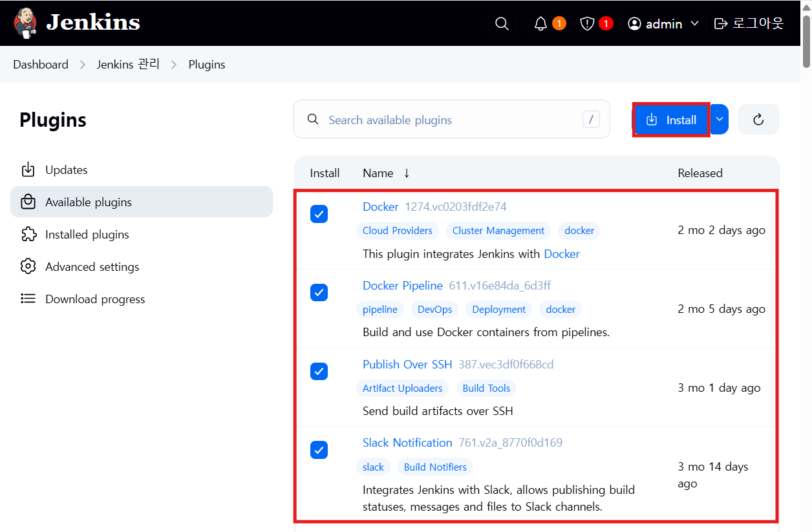
Task: Filter by Build Tools tag
Action: tap(487, 388)
